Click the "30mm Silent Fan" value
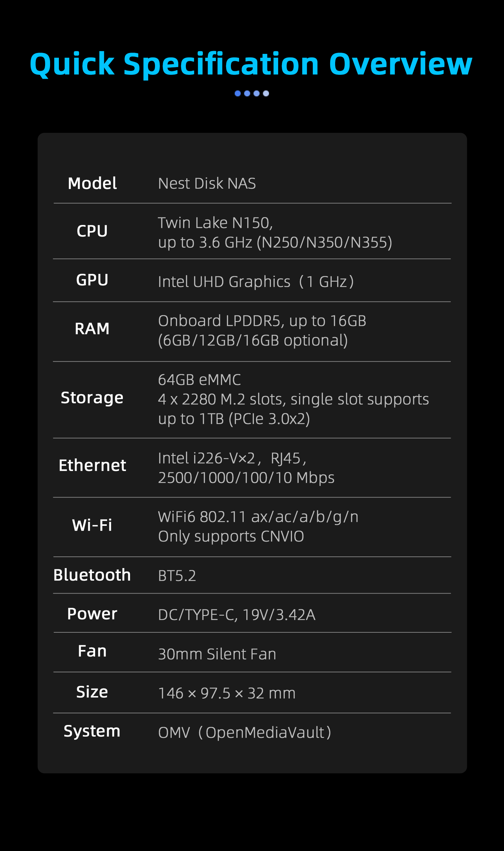The width and height of the screenshot is (504, 851). (x=217, y=654)
